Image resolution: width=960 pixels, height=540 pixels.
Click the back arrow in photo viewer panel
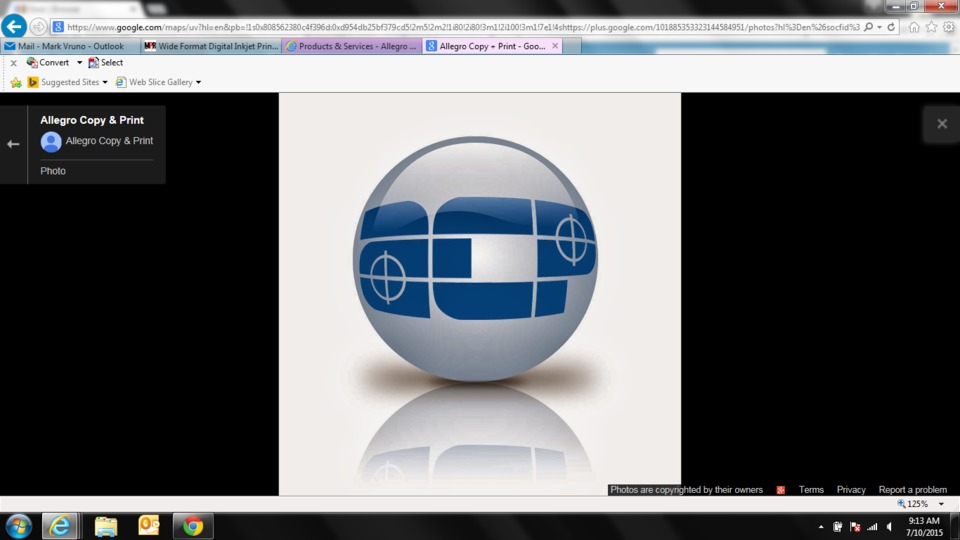[13, 144]
